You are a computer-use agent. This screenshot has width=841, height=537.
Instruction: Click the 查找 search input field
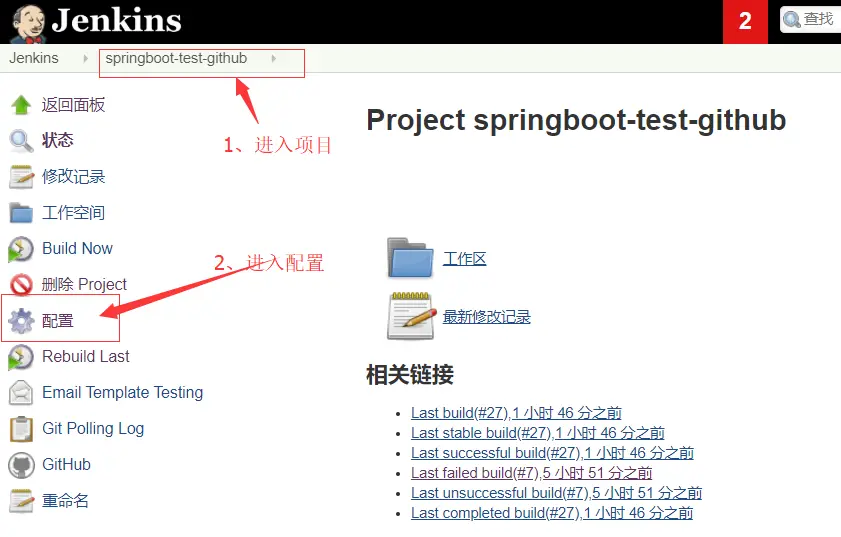[x=810, y=20]
